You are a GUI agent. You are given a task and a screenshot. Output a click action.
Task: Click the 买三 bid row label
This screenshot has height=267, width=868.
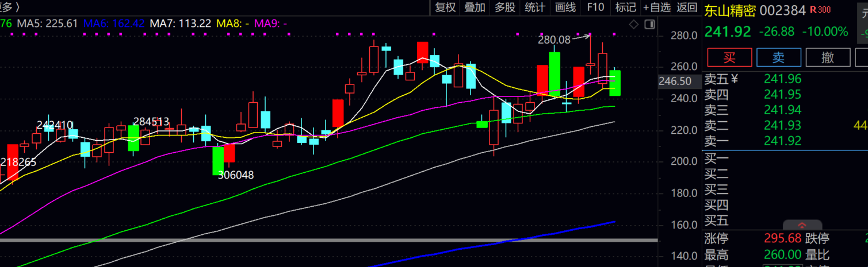pos(717,189)
